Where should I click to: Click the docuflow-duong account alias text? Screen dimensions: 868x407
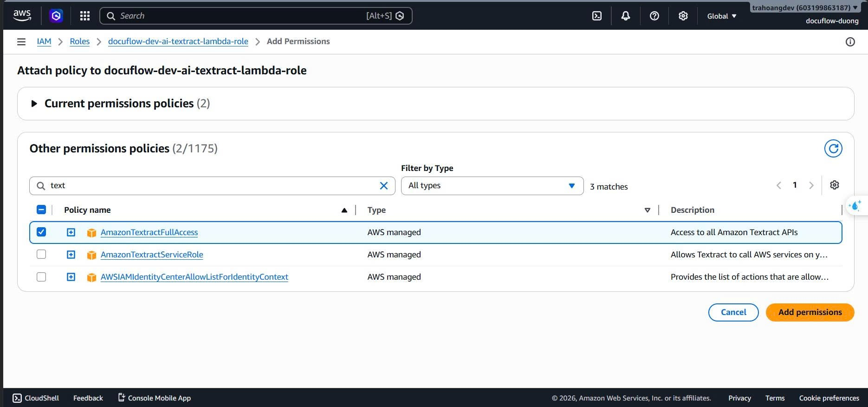pos(832,21)
